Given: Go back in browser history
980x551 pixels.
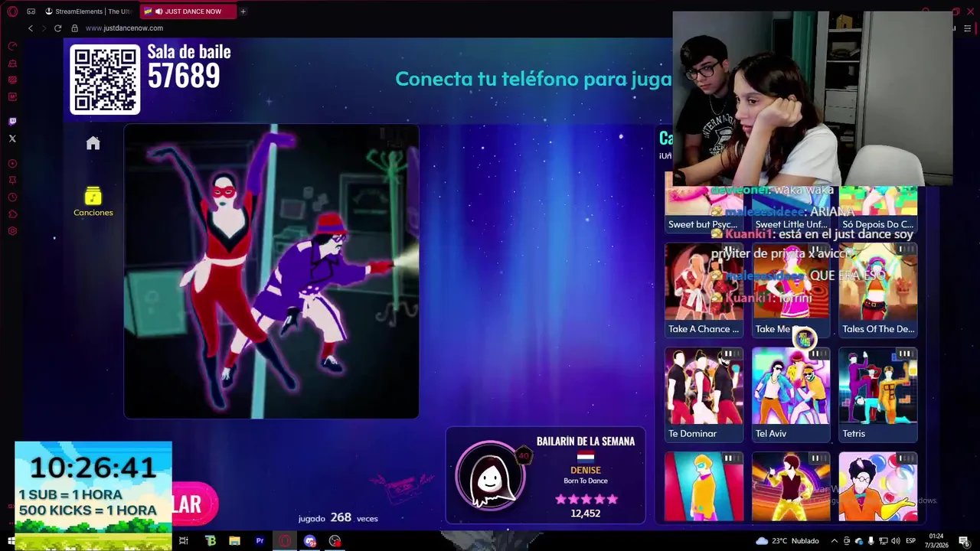Looking at the screenshot, I should point(31,28).
